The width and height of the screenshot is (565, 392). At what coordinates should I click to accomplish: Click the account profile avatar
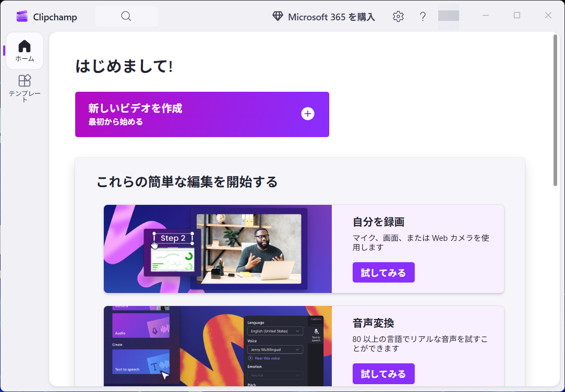point(449,16)
